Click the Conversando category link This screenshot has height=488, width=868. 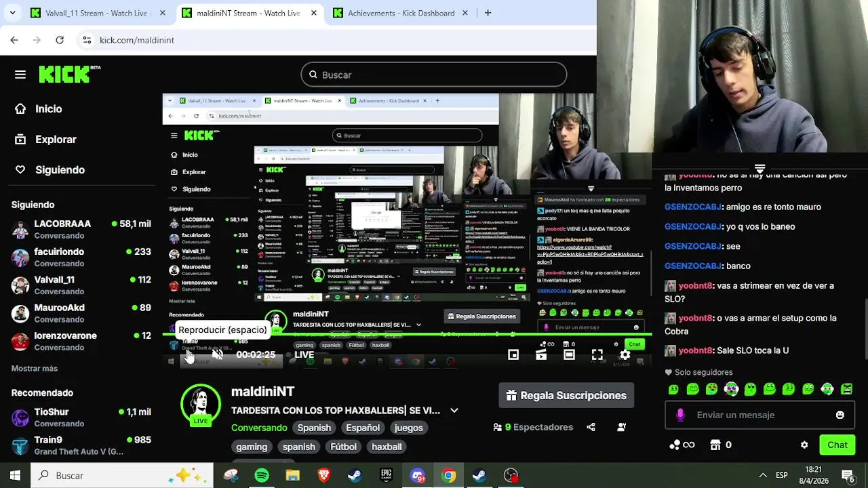pos(259,428)
